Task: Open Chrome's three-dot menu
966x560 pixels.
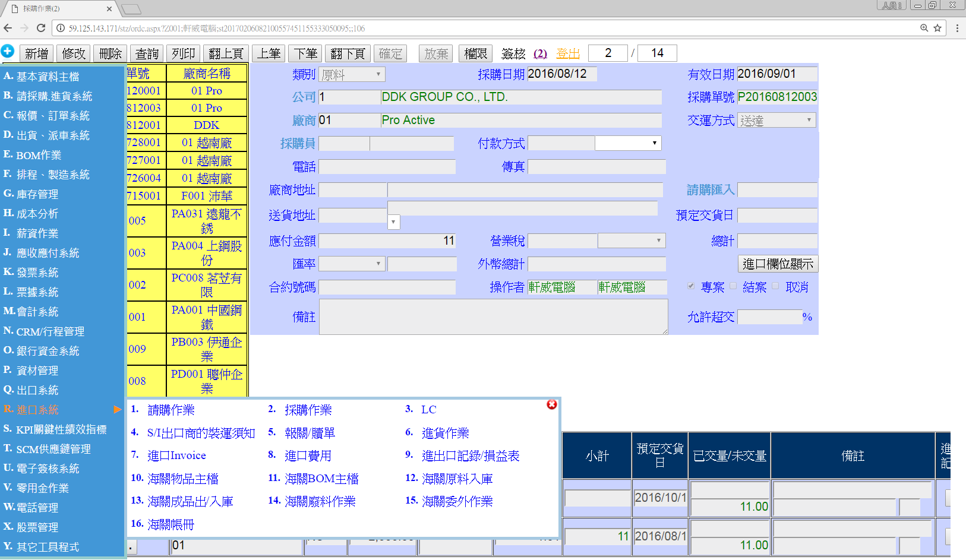Action: tap(957, 28)
